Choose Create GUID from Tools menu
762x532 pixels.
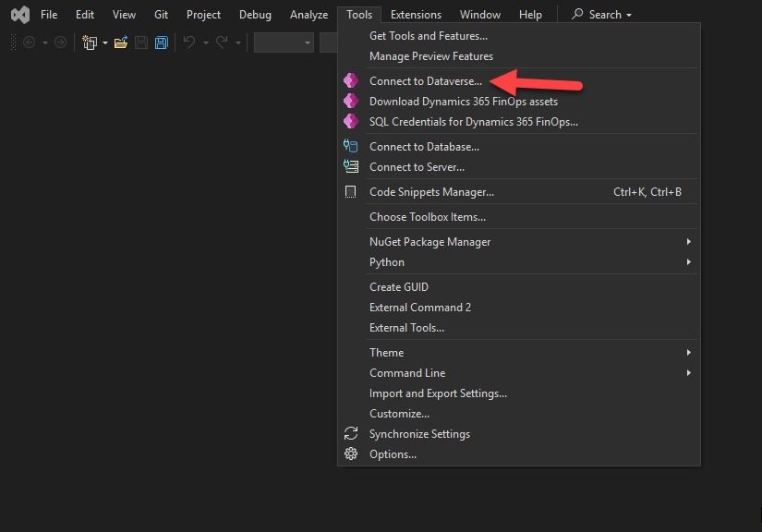pos(399,287)
